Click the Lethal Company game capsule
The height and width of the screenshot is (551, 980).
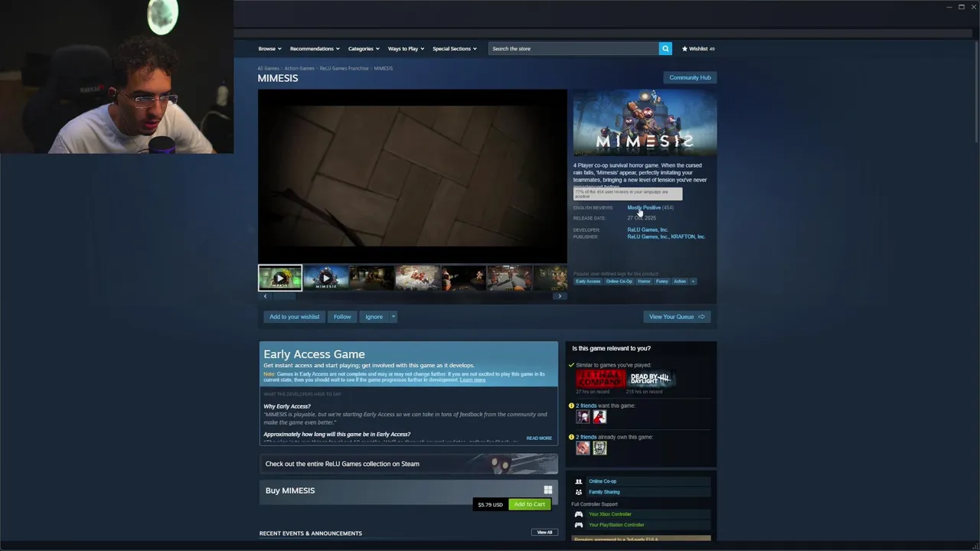pos(600,379)
